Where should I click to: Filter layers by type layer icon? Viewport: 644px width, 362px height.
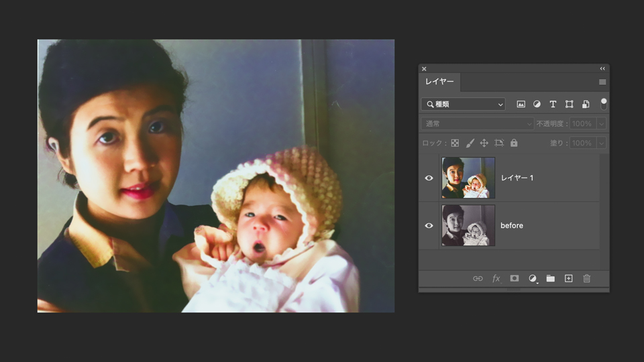click(553, 105)
